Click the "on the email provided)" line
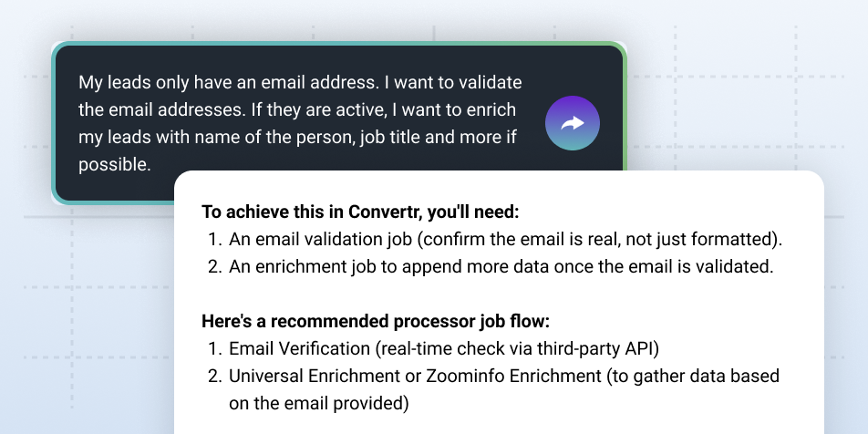 319,403
